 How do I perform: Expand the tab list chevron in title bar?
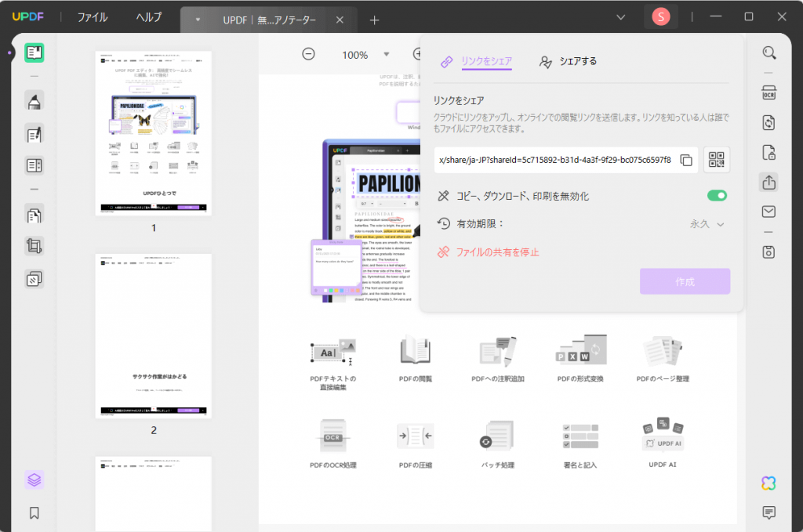point(620,17)
